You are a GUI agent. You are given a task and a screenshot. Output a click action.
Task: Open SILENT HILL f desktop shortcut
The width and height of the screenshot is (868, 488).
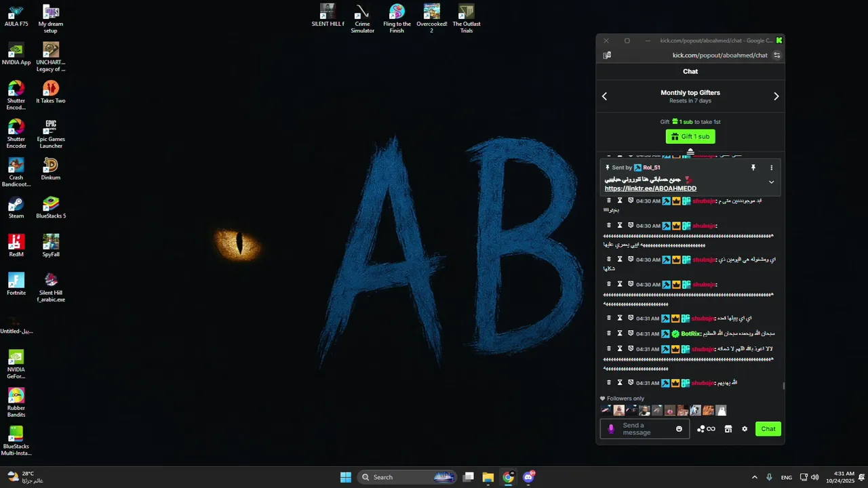pos(328,16)
